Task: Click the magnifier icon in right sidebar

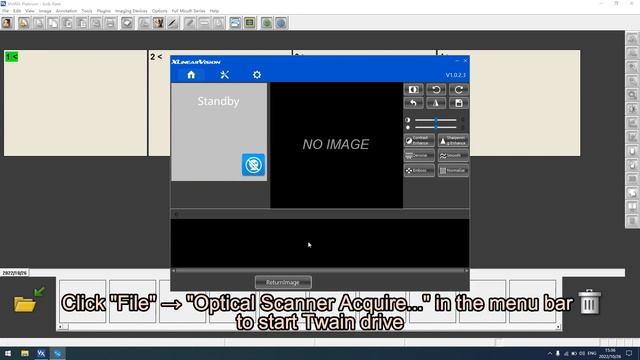Action: 632,95
